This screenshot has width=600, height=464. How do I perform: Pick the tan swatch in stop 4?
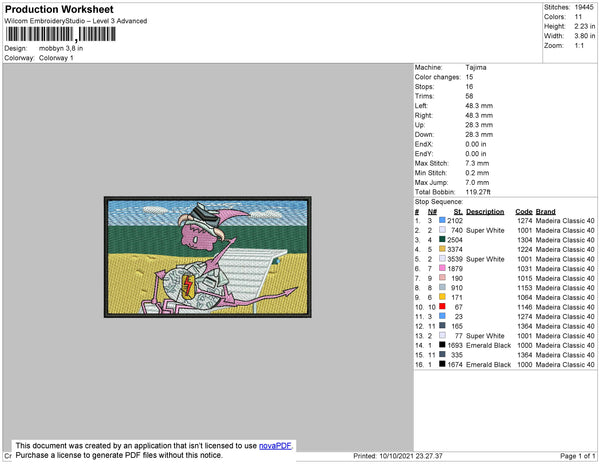pyautogui.click(x=442, y=249)
